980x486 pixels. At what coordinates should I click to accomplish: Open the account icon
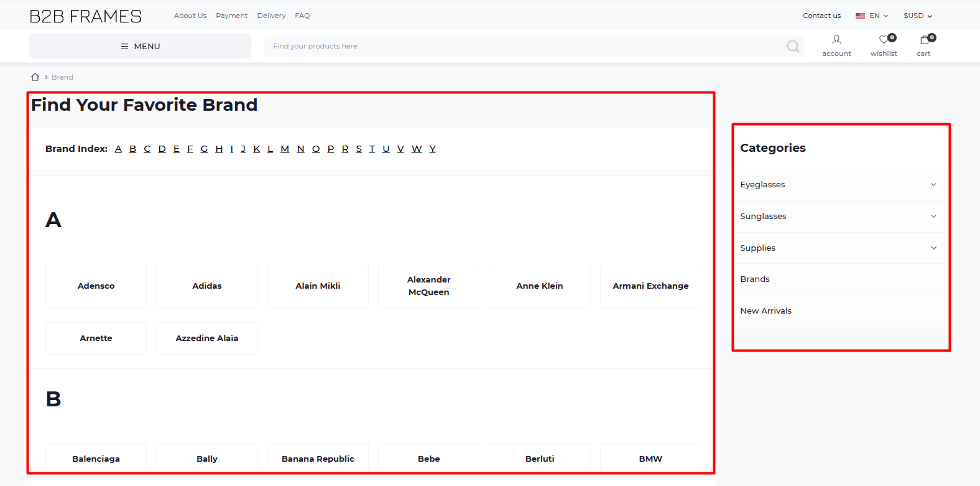(x=836, y=40)
